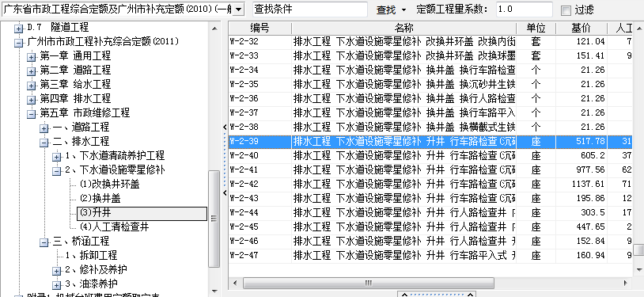Select 1、拆卸工程 tree item
The image size is (644, 297).
point(91,256)
